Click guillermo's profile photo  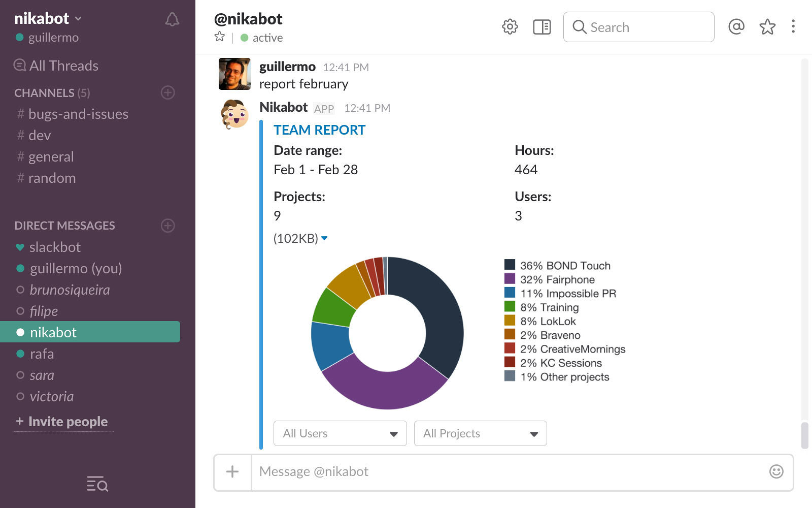point(234,74)
